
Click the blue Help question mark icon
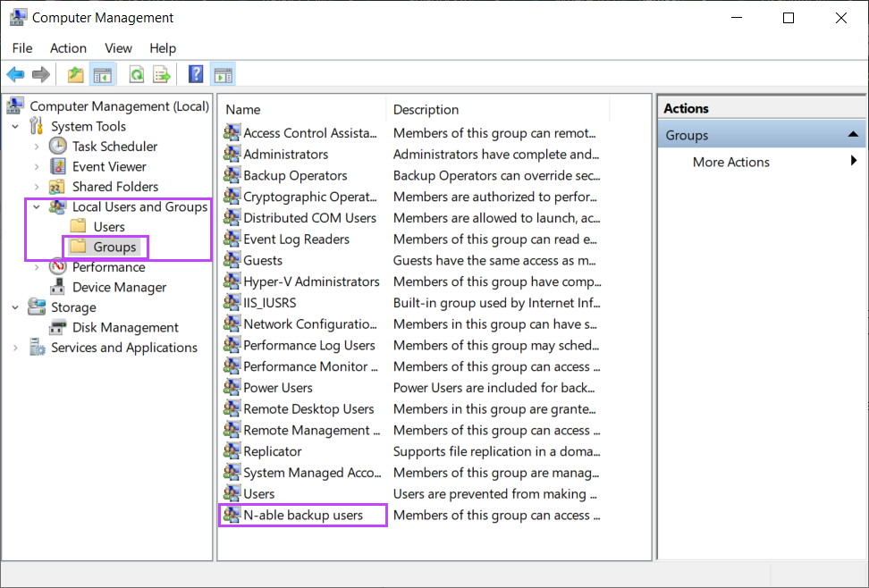coord(196,74)
